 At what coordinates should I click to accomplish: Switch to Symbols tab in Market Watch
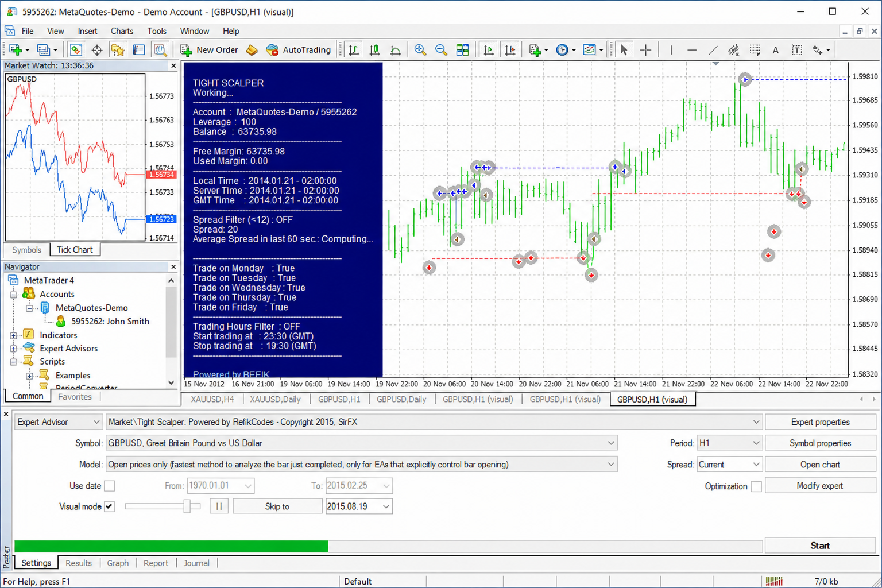pos(26,250)
